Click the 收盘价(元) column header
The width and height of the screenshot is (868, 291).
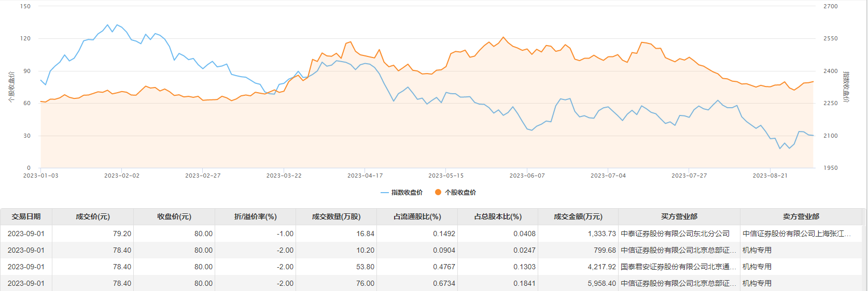[x=174, y=217]
